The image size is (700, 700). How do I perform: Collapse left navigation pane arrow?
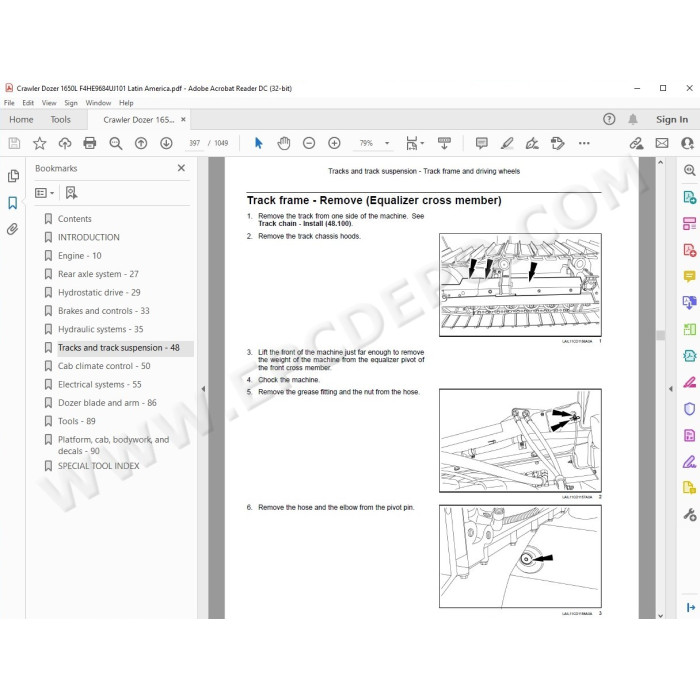click(x=203, y=389)
